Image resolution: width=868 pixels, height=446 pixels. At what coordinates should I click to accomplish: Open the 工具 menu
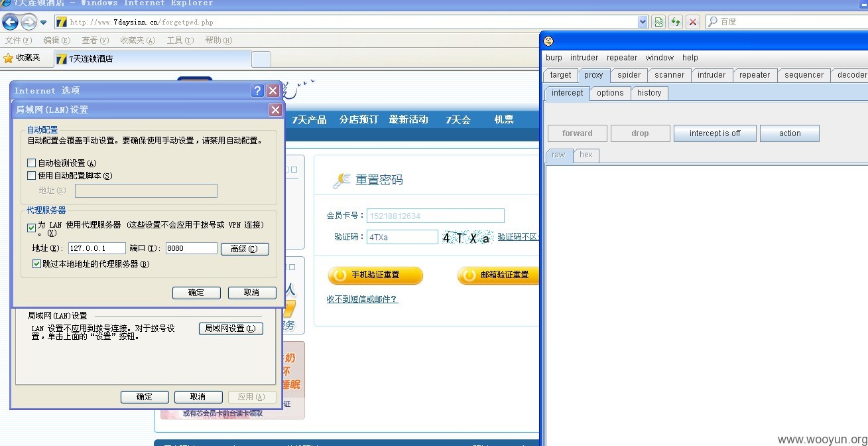[180, 40]
